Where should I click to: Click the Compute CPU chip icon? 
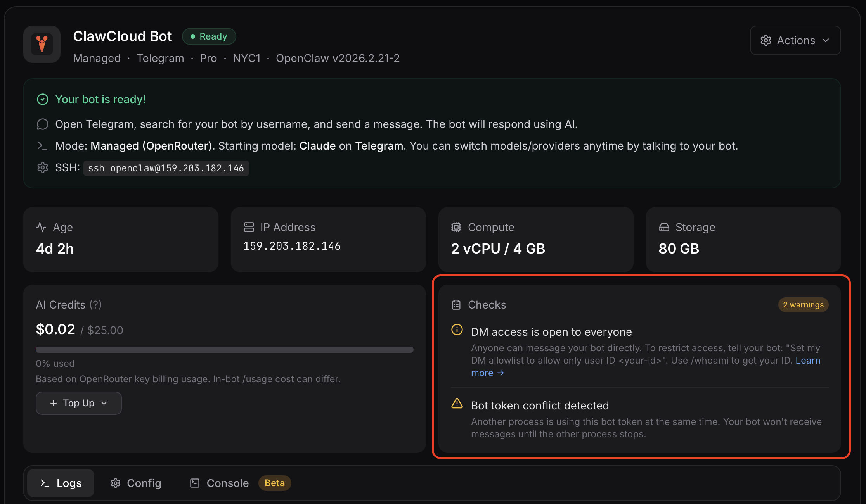[x=457, y=227]
